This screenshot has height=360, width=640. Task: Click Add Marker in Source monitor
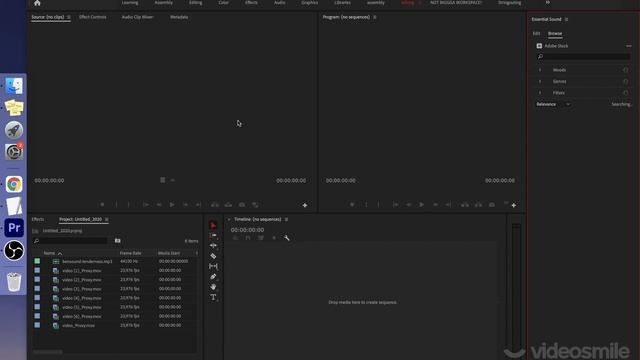coord(102,204)
